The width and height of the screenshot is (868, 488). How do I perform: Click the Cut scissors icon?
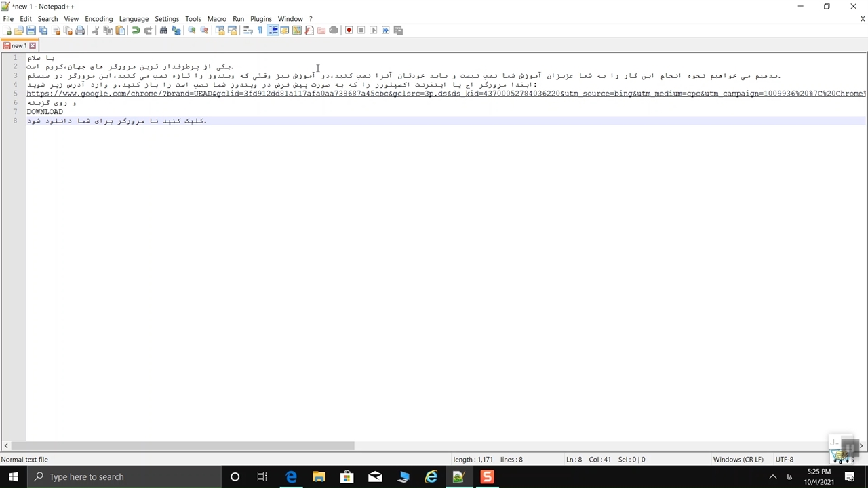click(x=96, y=30)
